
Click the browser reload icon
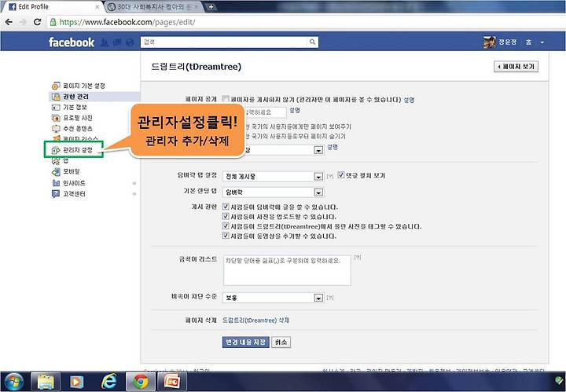coord(37,22)
